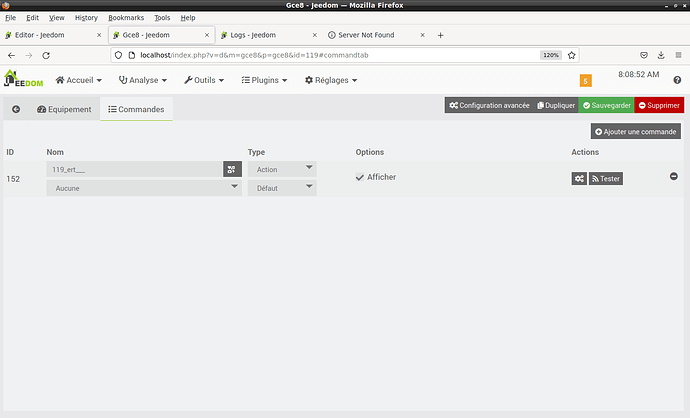The width and height of the screenshot is (690, 418).
Task: Expand the Action type dropdown
Action: point(282,169)
